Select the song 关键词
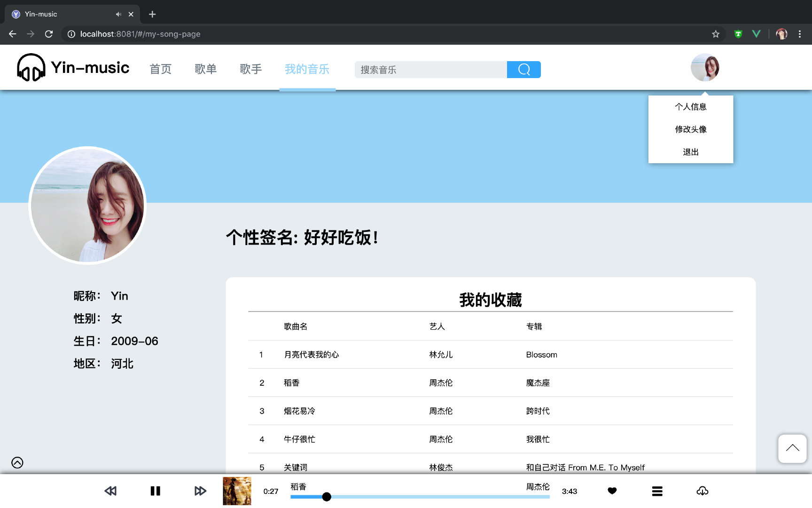The height and width of the screenshot is (508, 812). point(296,468)
